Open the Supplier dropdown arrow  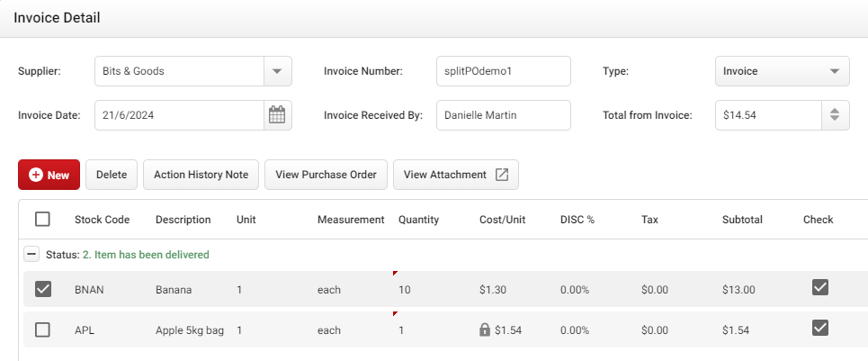pyautogui.click(x=277, y=71)
